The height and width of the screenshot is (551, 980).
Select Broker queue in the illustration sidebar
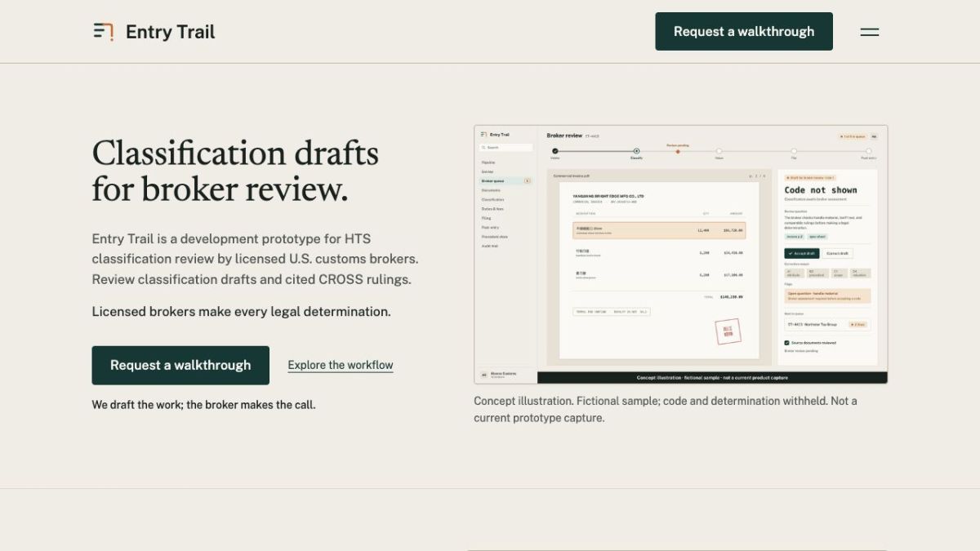tap(506, 180)
